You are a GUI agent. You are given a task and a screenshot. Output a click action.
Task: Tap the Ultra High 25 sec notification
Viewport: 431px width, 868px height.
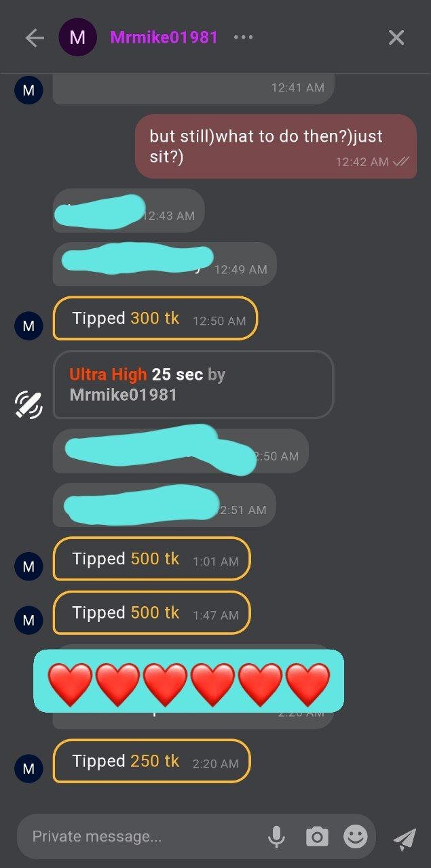pyautogui.click(x=193, y=384)
